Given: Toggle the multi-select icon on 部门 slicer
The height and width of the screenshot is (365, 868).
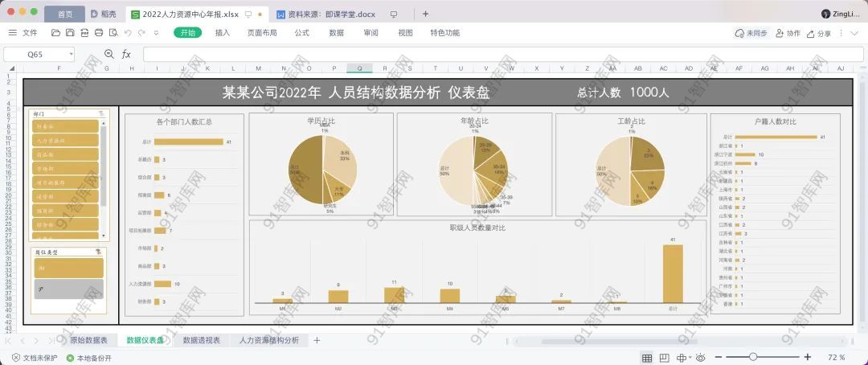Looking at the screenshot, I should click(x=100, y=114).
